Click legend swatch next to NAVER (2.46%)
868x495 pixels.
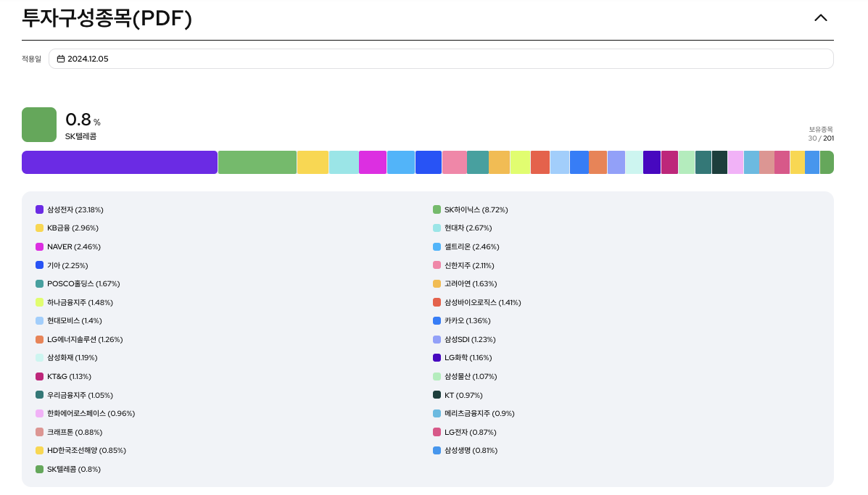click(39, 246)
